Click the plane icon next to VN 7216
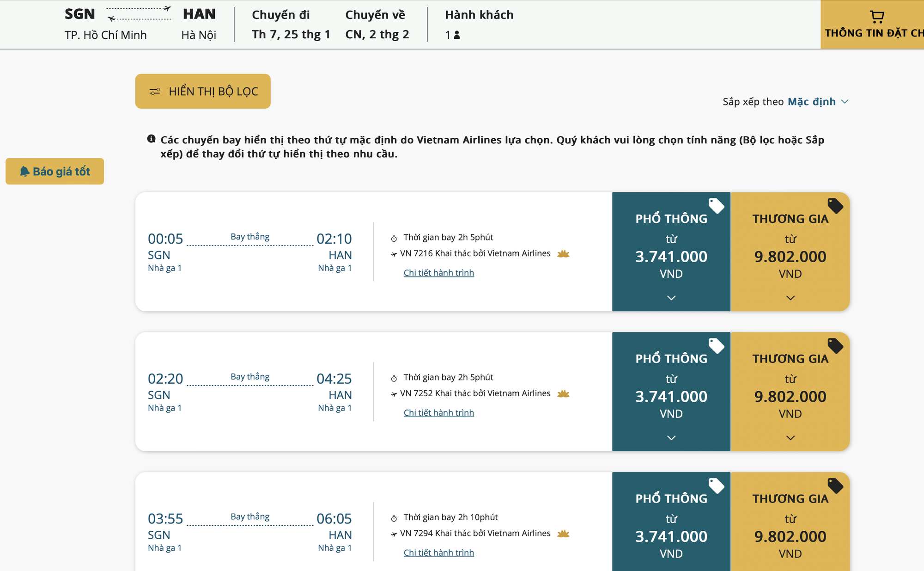The width and height of the screenshot is (924, 571). tap(394, 254)
